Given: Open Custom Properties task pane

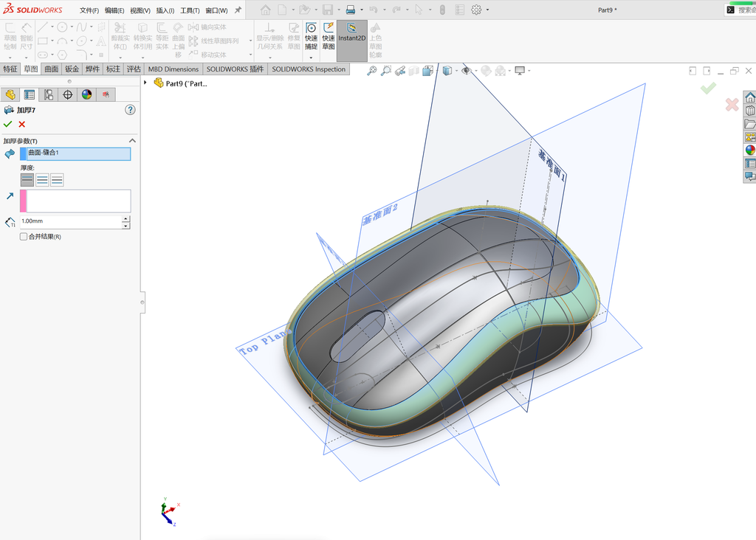Looking at the screenshot, I should tap(750, 163).
